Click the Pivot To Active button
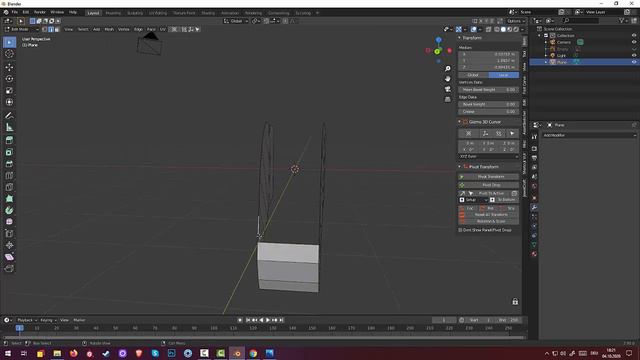This screenshot has width=640, height=360. [x=491, y=193]
